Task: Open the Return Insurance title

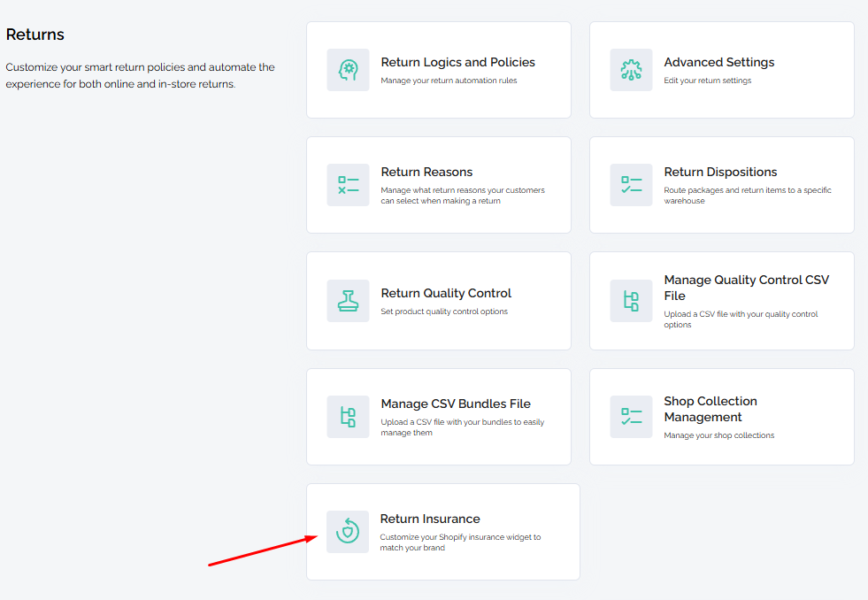Action: point(430,519)
